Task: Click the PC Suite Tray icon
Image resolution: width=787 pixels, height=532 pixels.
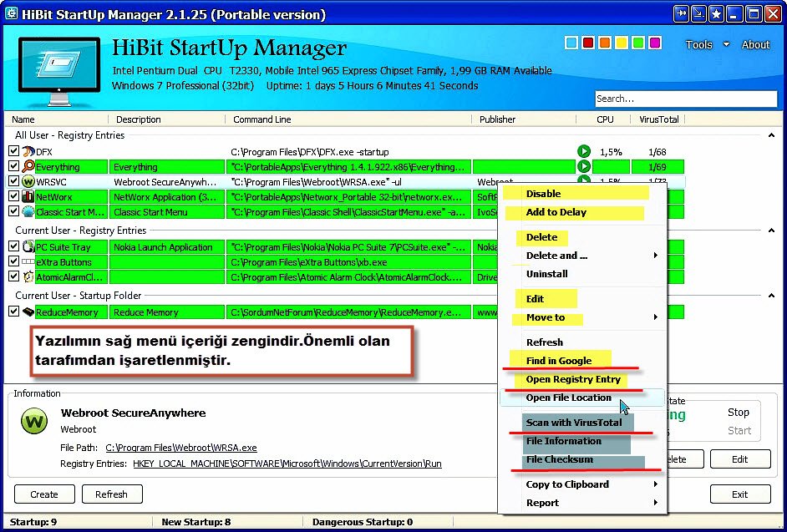Action: (x=28, y=247)
